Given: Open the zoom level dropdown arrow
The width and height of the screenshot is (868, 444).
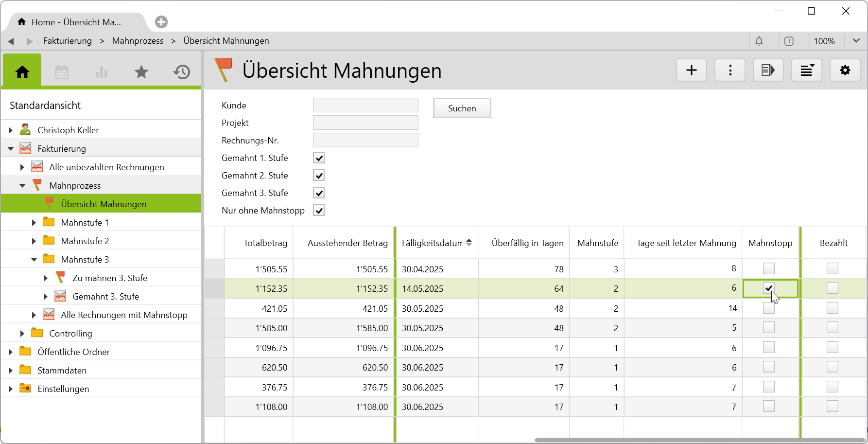Looking at the screenshot, I should pos(856,41).
